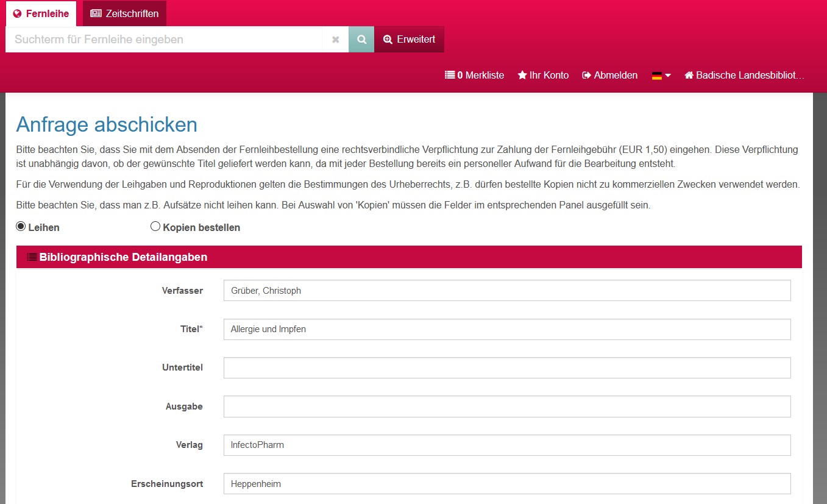Focus the empty Ausgabe field
This screenshot has width=827, height=504.
tap(507, 406)
